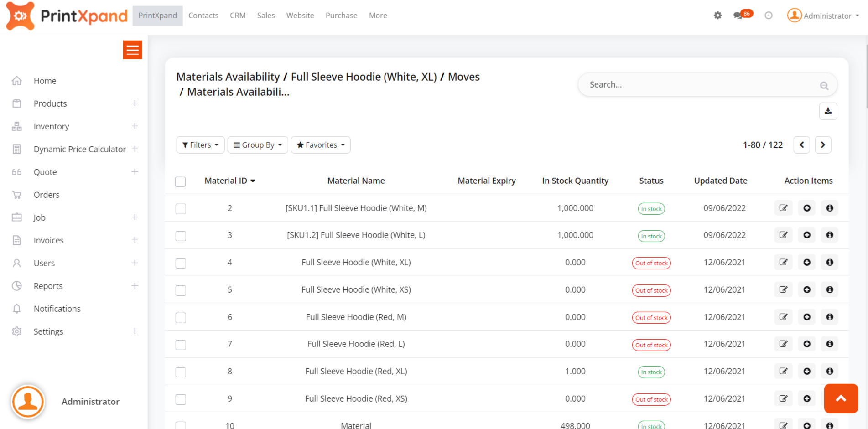868x429 pixels.
Task: Open the Filters dropdown
Action: coord(200,145)
